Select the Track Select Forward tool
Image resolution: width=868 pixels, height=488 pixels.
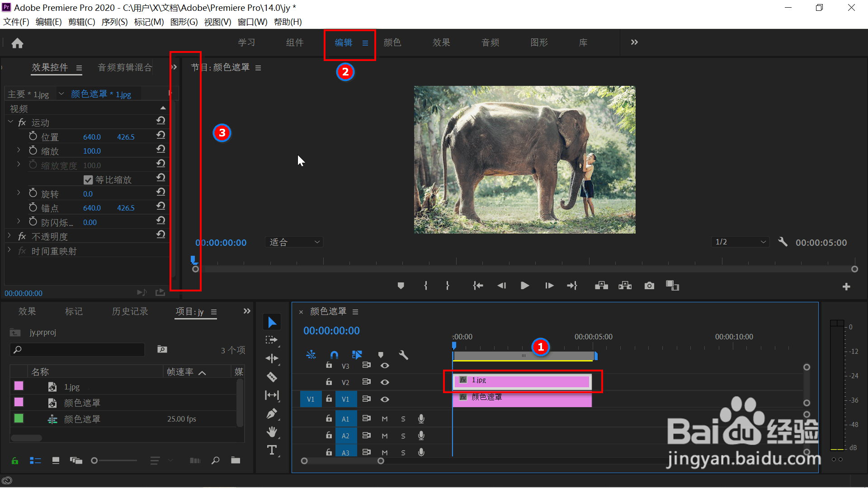click(x=272, y=340)
